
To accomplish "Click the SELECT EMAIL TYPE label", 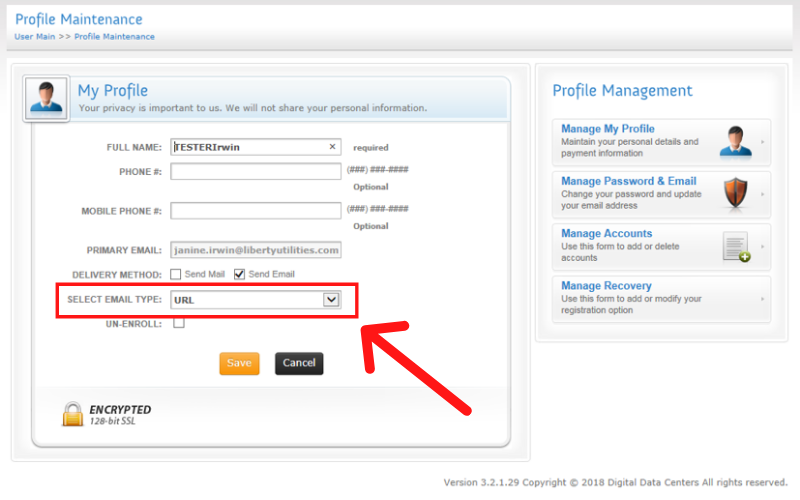I will pos(114,299).
